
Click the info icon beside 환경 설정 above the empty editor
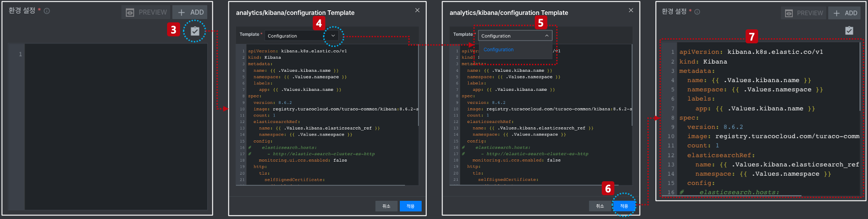pos(47,11)
